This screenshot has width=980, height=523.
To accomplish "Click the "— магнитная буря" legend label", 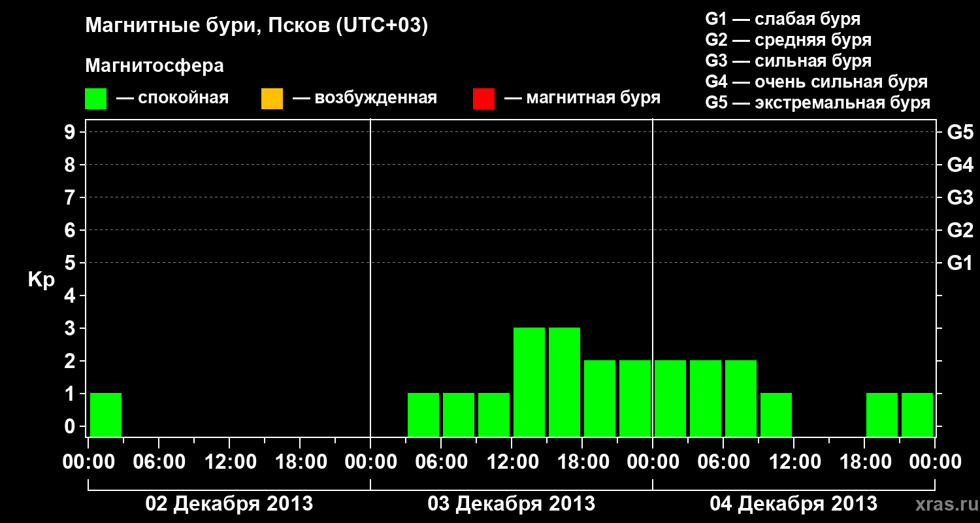I will [x=582, y=98].
